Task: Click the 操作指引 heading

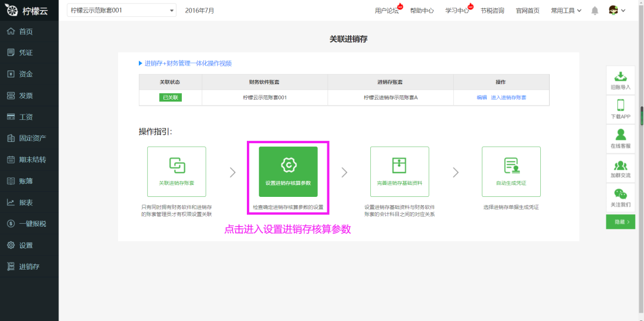Action: tap(155, 131)
